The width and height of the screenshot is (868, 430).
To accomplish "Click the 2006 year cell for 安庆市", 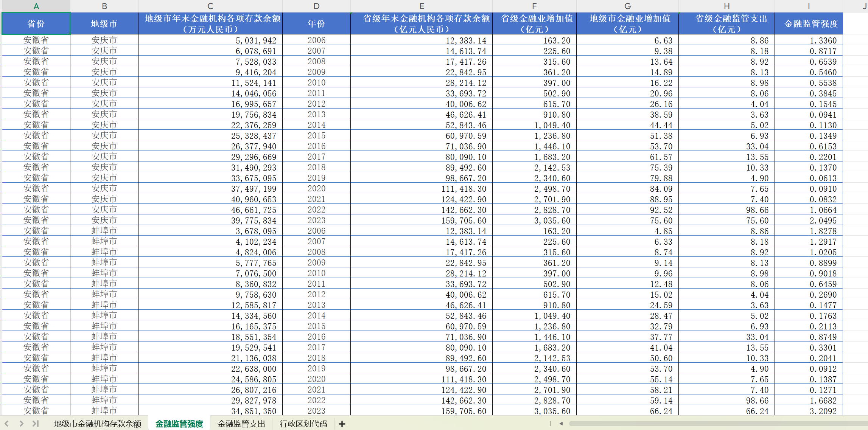I will tap(316, 40).
